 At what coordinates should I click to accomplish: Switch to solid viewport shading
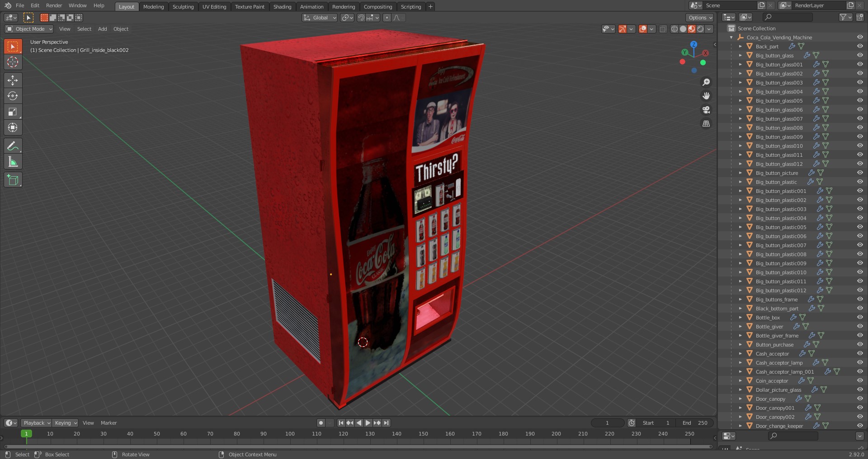click(683, 29)
